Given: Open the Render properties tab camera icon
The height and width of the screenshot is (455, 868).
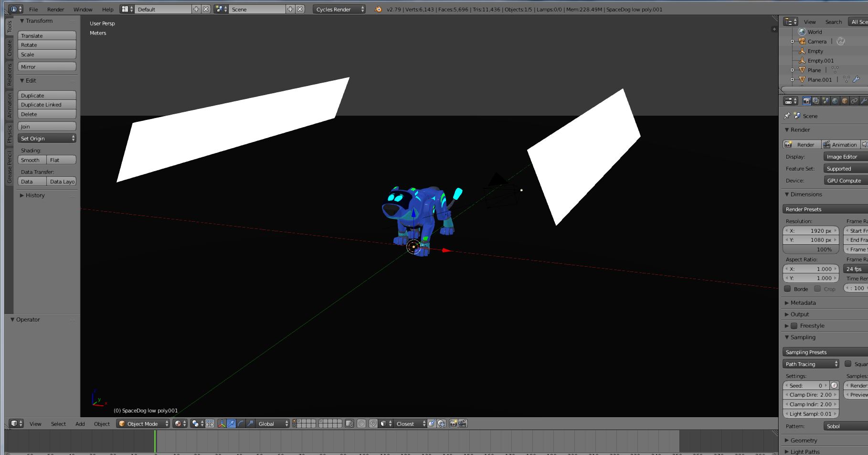Looking at the screenshot, I should (806, 101).
